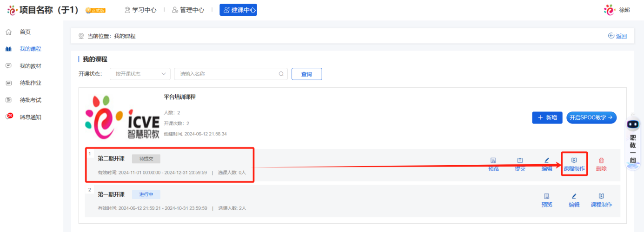Switch to 学习中心 tab
Viewport: 644px width, 232px height.
140,10
